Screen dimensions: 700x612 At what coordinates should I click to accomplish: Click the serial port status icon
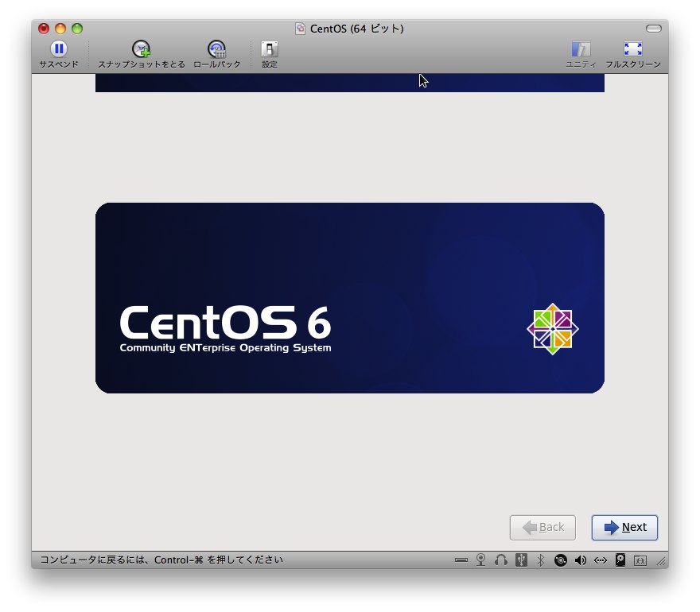point(461,560)
